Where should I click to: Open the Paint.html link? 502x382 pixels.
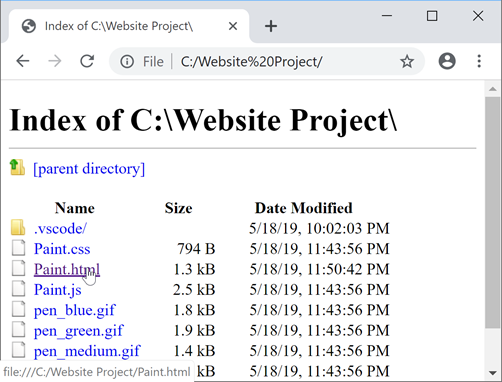(x=67, y=269)
